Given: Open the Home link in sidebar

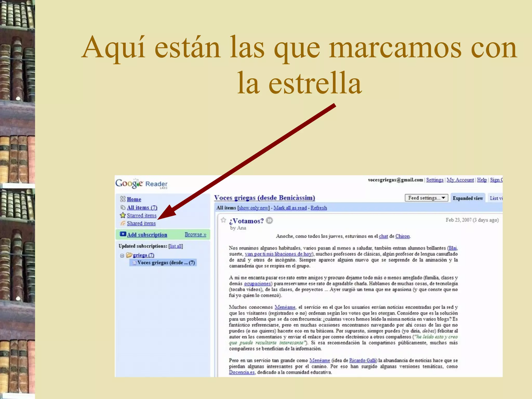Looking at the screenshot, I should [134, 199].
